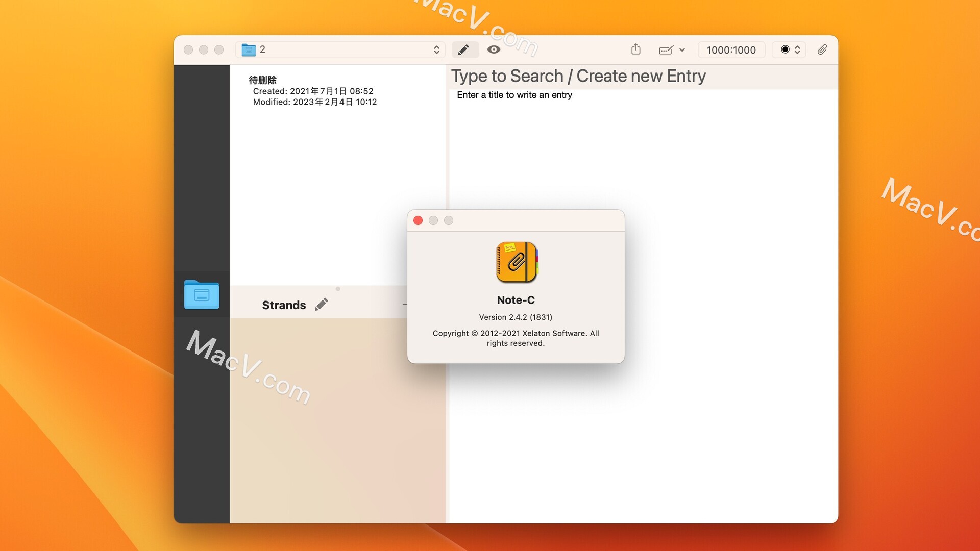Click the 1000:1000 counter field
This screenshot has height=551, width=980.
pyautogui.click(x=731, y=49)
